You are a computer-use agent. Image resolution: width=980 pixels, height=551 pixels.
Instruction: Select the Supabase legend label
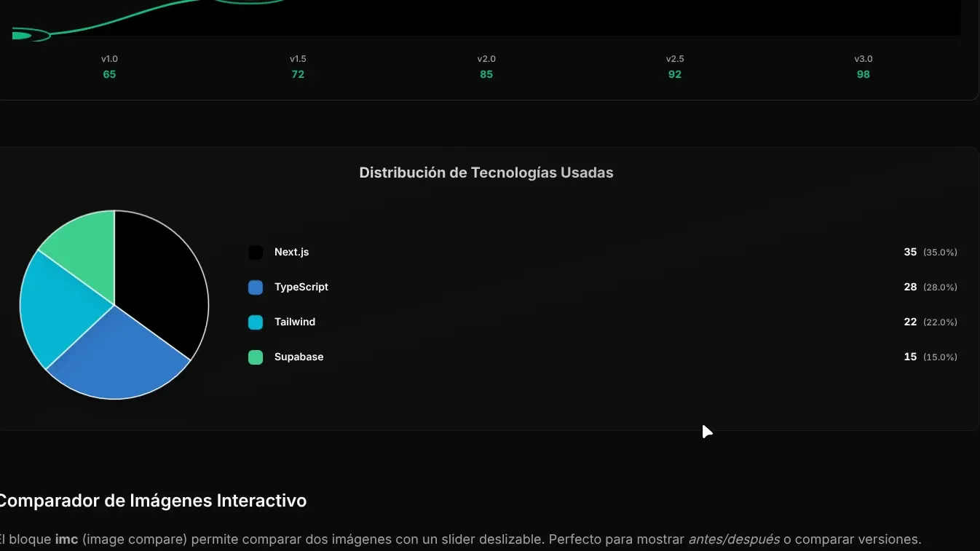[x=299, y=357]
